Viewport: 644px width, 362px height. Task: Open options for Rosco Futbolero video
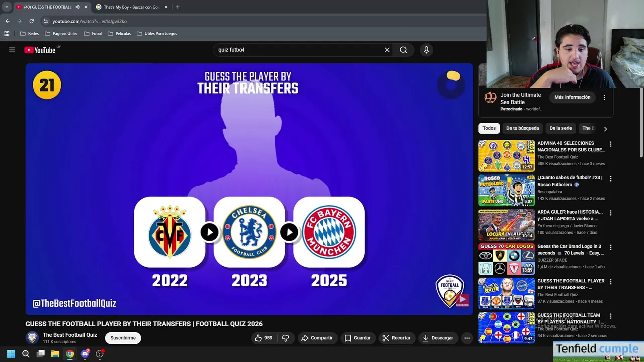[611, 178]
